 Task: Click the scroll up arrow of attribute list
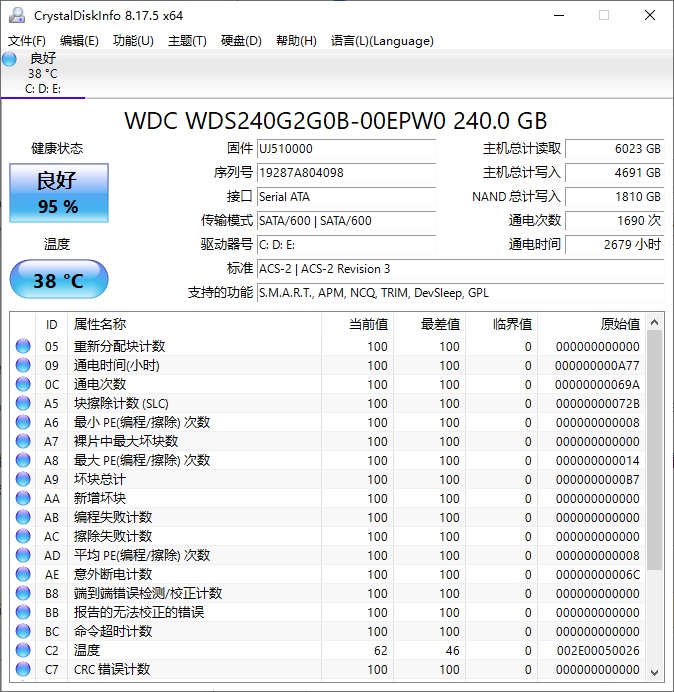point(655,323)
